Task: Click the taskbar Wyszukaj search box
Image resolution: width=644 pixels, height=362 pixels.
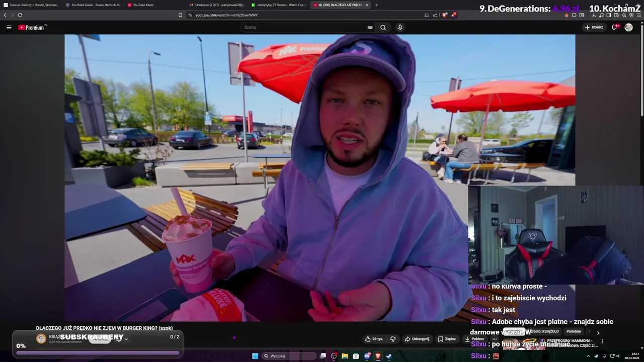Action: pyautogui.click(x=289, y=356)
